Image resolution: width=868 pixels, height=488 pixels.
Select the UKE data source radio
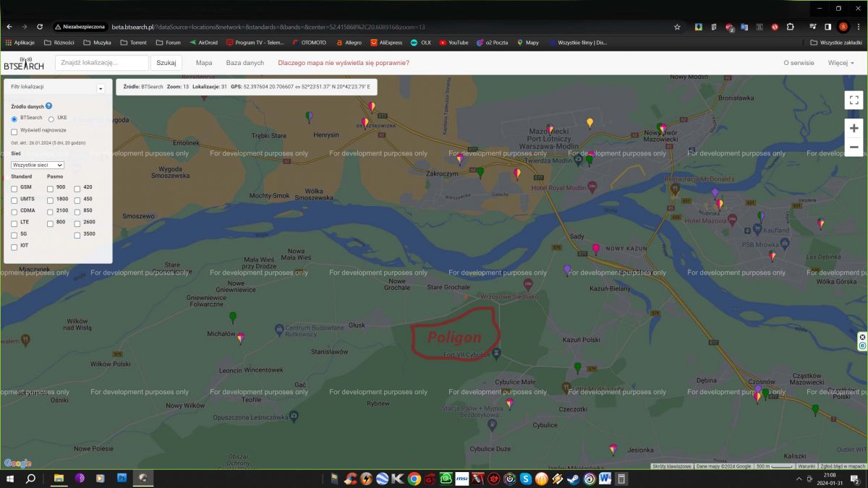click(51, 119)
